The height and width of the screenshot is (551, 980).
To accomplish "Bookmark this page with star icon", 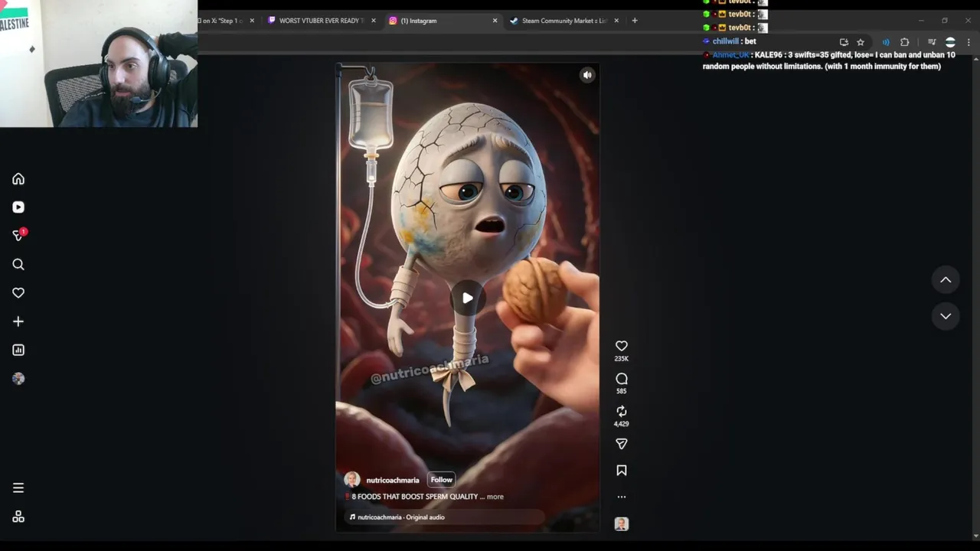I will (861, 42).
